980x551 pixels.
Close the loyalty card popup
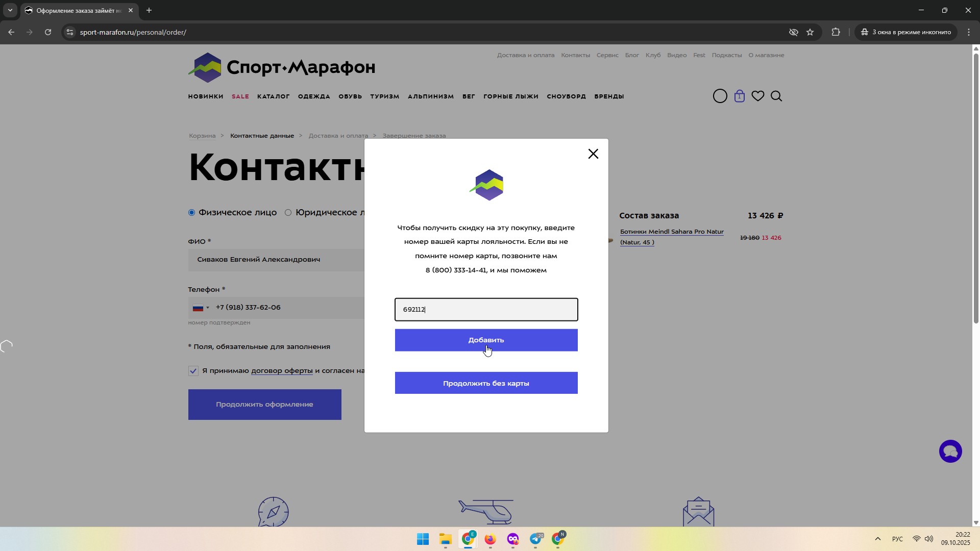pos(593,154)
